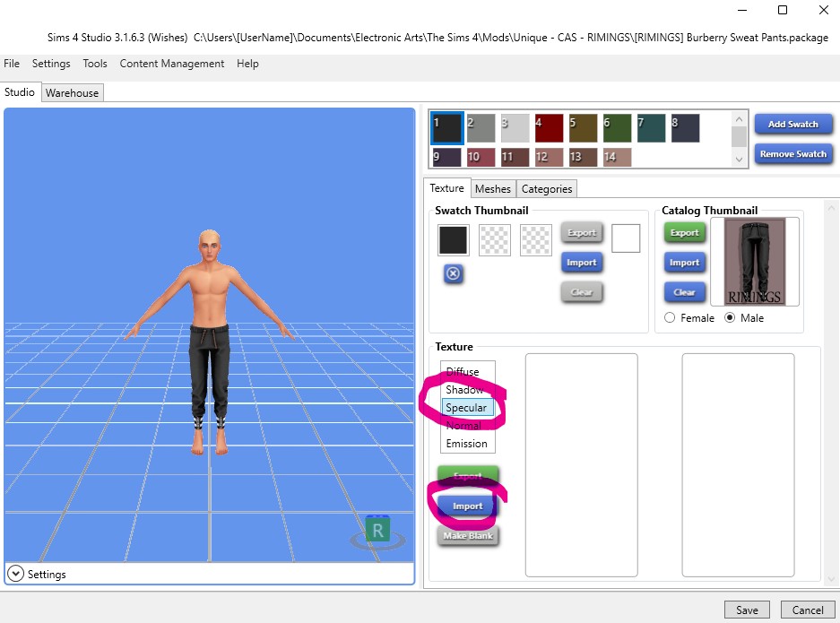Select swatch 8 navy

685,128
